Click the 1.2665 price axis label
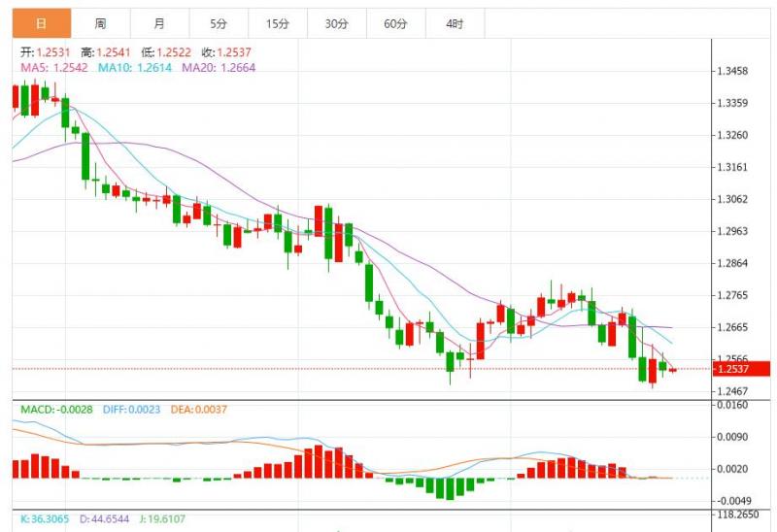The image size is (777, 532). click(732, 327)
